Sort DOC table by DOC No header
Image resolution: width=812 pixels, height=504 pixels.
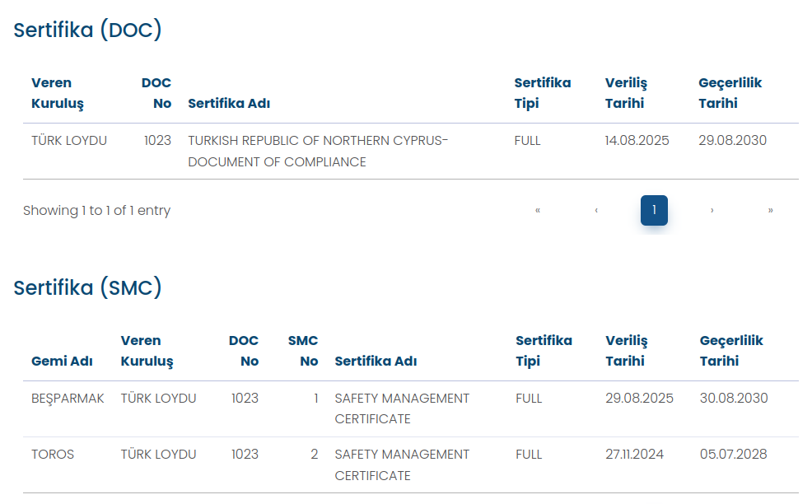tap(156, 93)
